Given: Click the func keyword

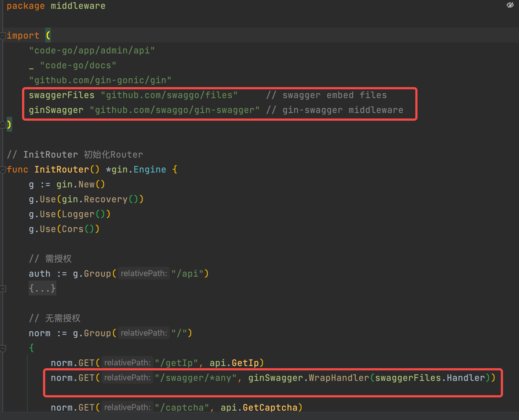Looking at the screenshot, I should point(17,169).
